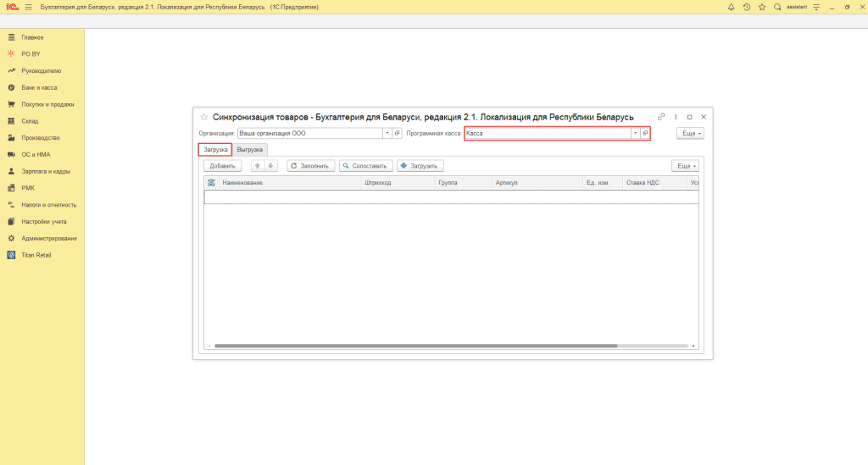Copy link to form icon
The image size is (868, 465).
pyautogui.click(x=661, y=117)
